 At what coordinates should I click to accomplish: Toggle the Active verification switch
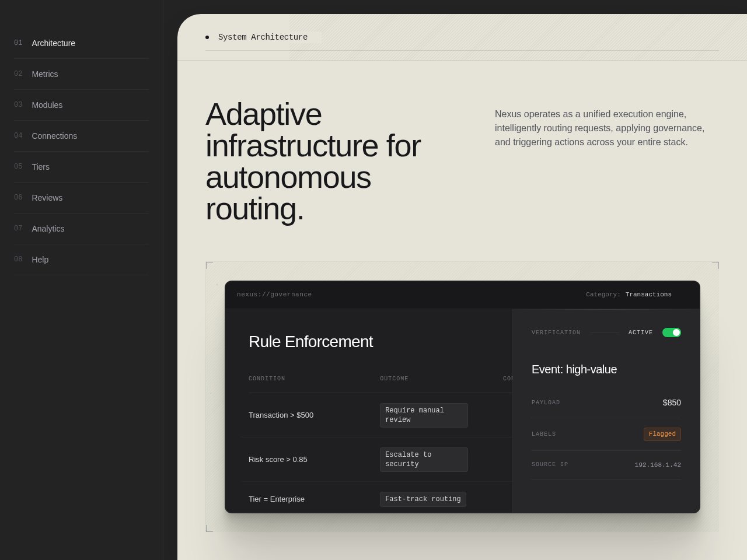(671, 332)
